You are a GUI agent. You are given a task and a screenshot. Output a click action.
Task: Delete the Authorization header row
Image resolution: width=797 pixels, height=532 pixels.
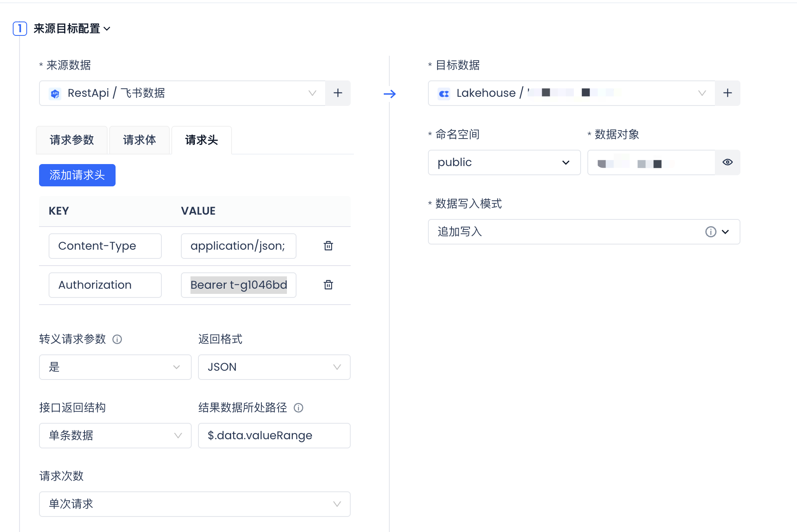click(x=328, y=285)
